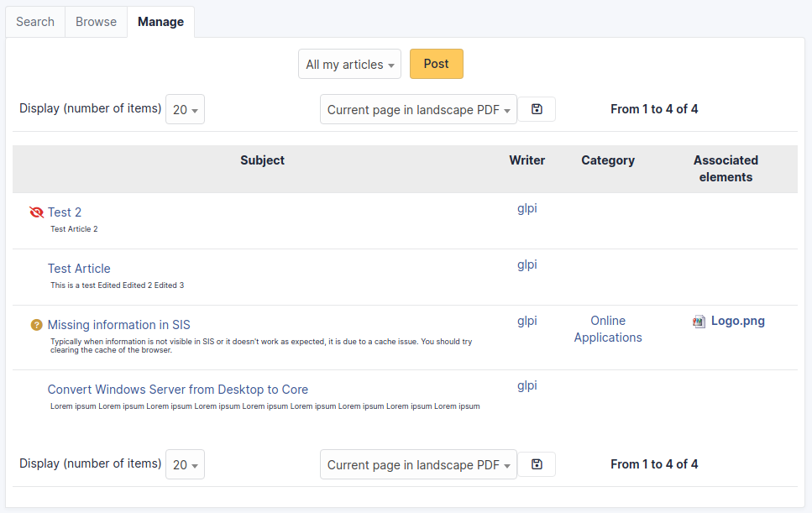The width and height of the screenshot is (812, 513).
Task: Click the FAQ question mark icon beside Missing information
Action: (36, 325)
